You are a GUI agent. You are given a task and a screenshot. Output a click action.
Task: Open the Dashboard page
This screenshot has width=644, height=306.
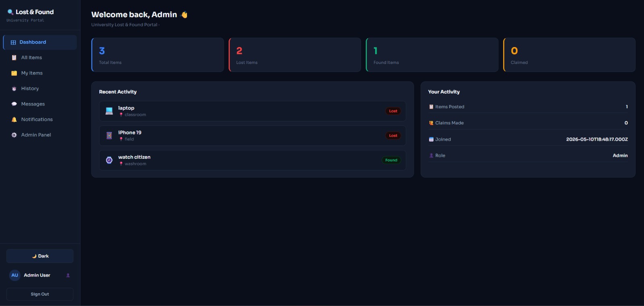[x=40, y=42]
